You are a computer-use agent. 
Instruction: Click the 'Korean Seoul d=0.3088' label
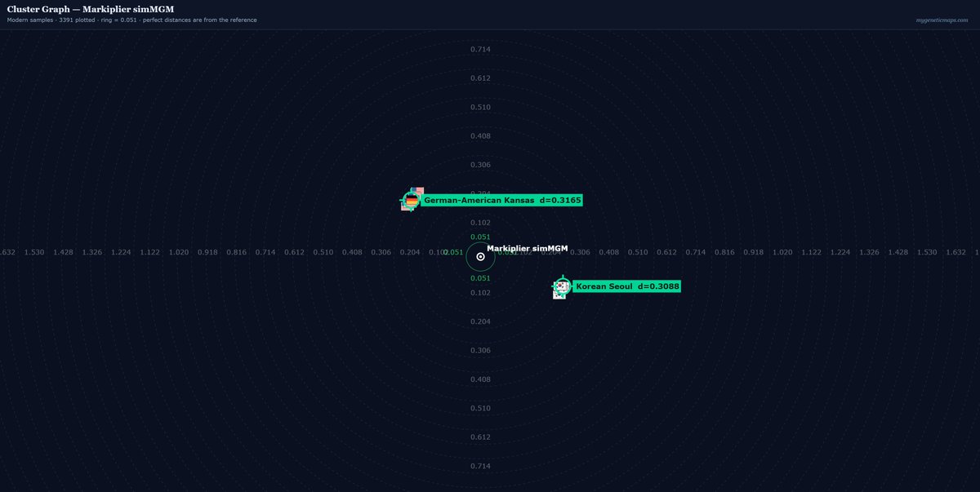627,286
